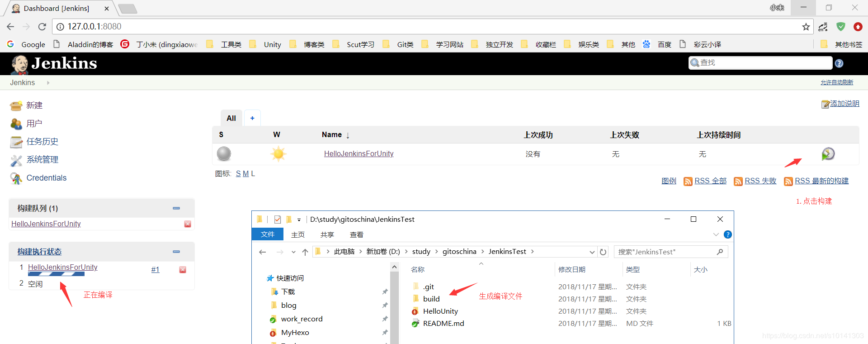The image size is (868, 344).
Task: Open Quick Access toolbar customize dropdown
Action: click(299, 220)
